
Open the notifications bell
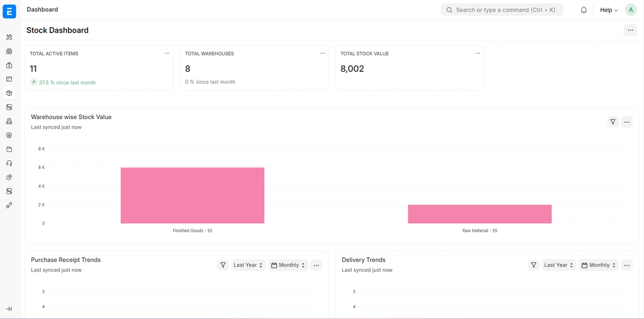click(584, 10)
